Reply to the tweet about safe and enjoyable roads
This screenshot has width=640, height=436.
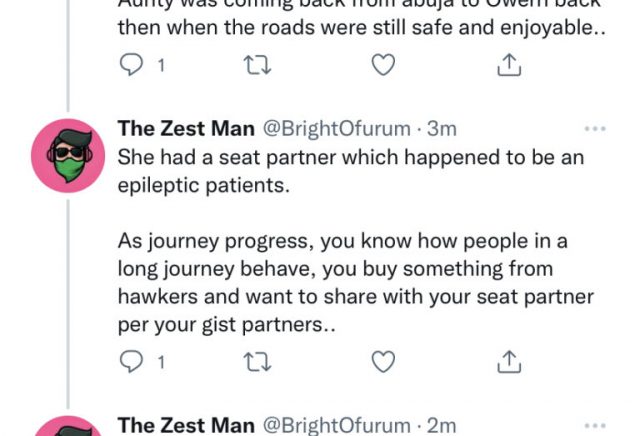pyautogui.click(x=132, y=65)
